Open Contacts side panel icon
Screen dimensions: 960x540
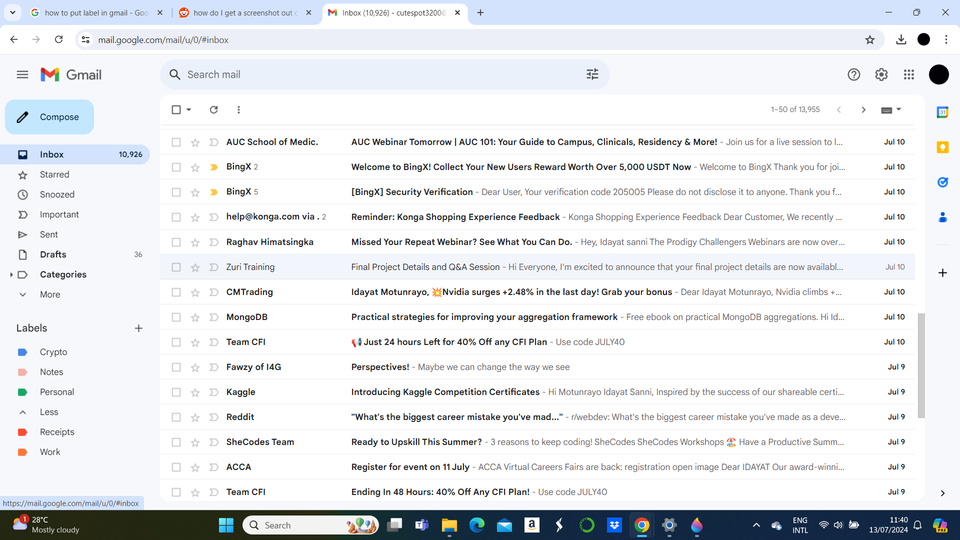pyautogui.click(x=943, y=217)
